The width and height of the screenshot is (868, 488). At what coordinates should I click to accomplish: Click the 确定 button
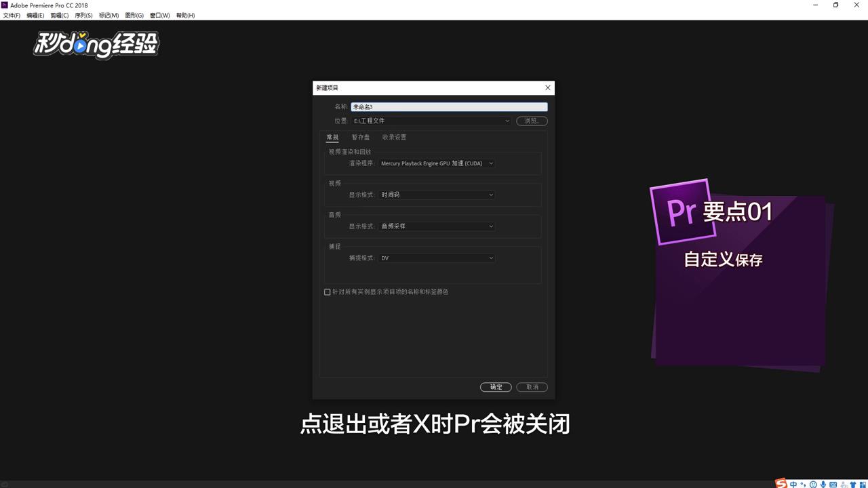tap(496, 387)
